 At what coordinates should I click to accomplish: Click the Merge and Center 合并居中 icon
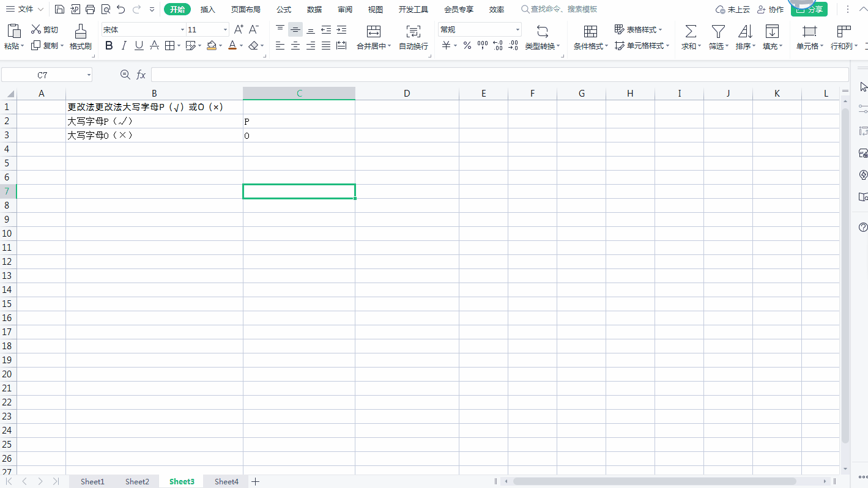coord(373,32)
